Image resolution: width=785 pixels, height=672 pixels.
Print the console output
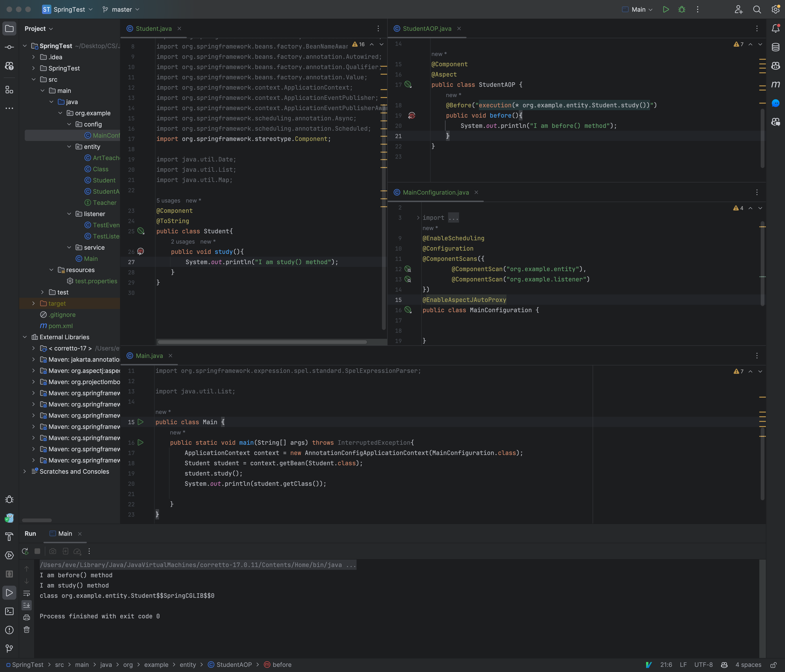click(27, 617)
